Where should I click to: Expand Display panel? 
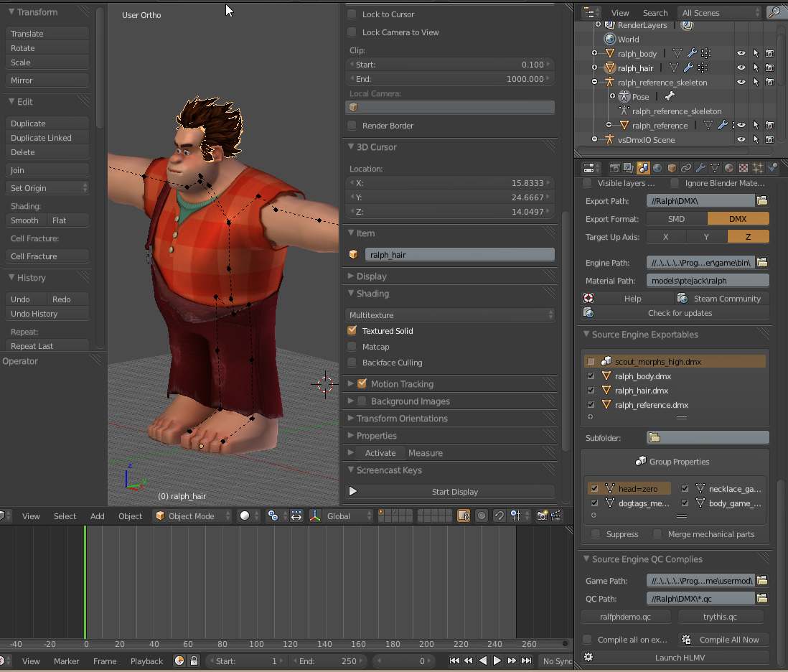tap(371, 276)
